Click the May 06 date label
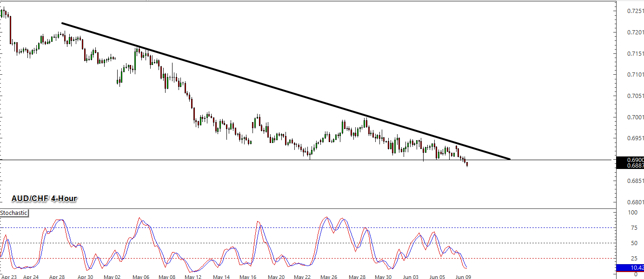 [141, 277]
